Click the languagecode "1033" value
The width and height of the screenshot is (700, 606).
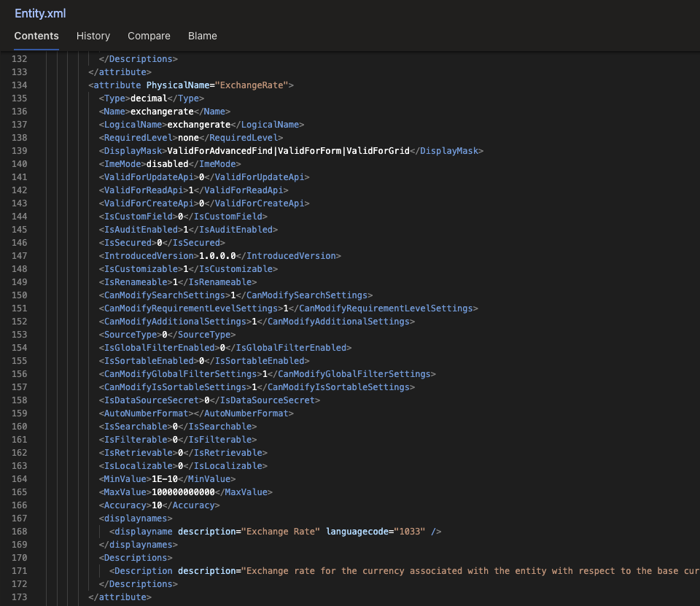[409, 532]
